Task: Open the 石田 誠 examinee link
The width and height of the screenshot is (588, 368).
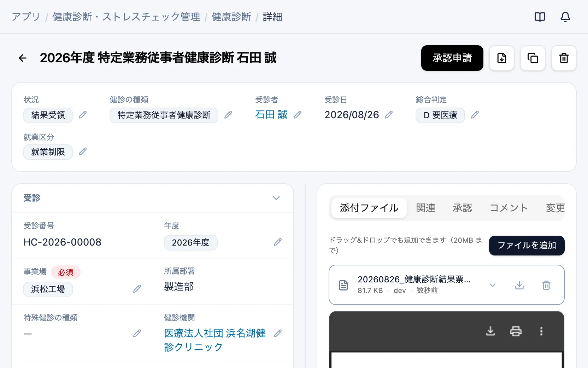Action: [271, 115]
